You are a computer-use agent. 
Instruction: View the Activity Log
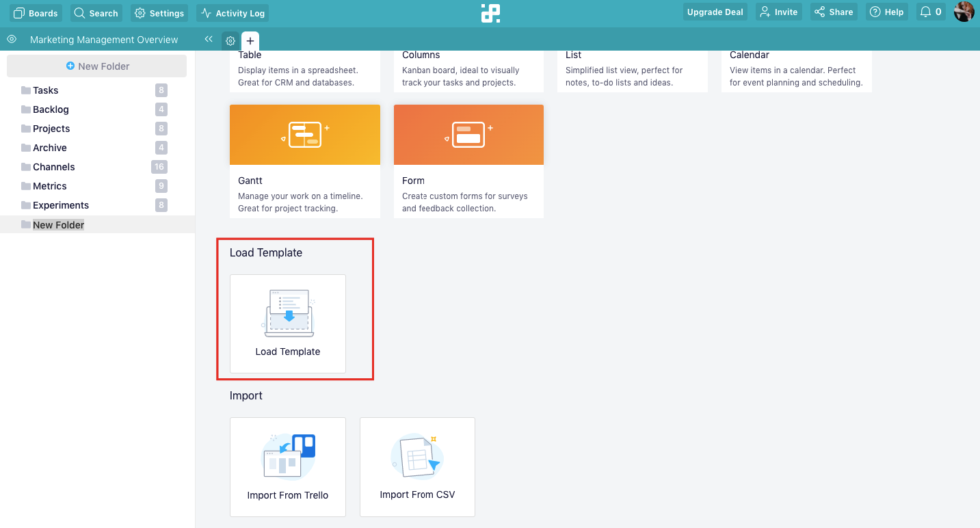[x=232, y=12]
